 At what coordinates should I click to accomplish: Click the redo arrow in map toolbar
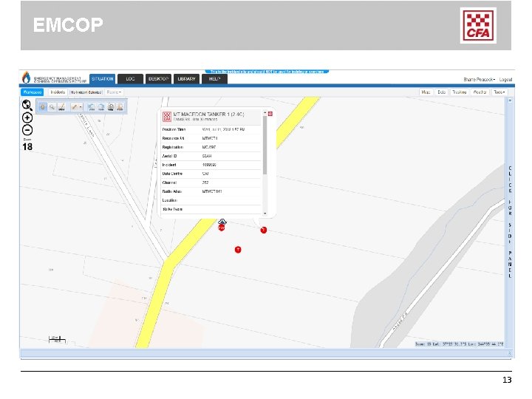(101, 107)
